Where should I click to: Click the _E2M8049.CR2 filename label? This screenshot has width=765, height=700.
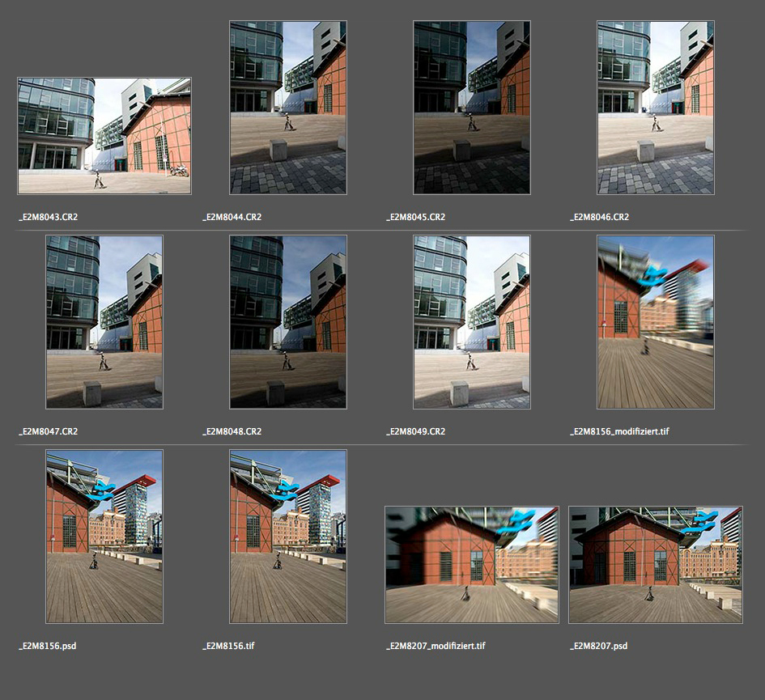[416, 431]
